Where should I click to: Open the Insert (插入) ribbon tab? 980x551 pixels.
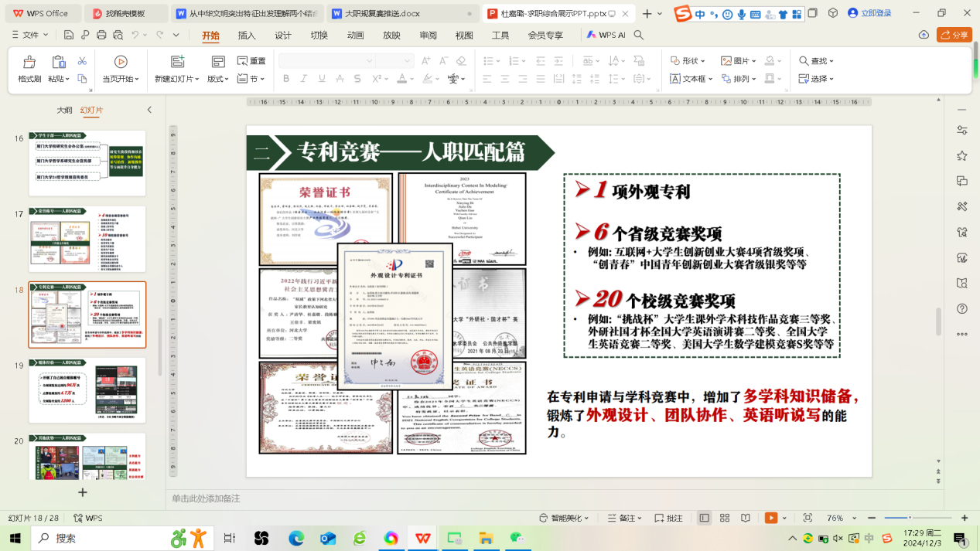click(x=247, y=35)
